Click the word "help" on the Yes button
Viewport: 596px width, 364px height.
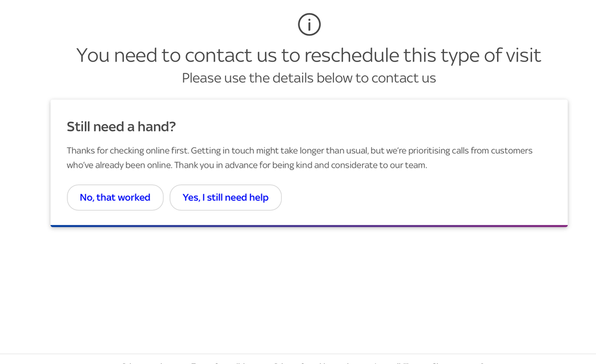tap(259, 198)
